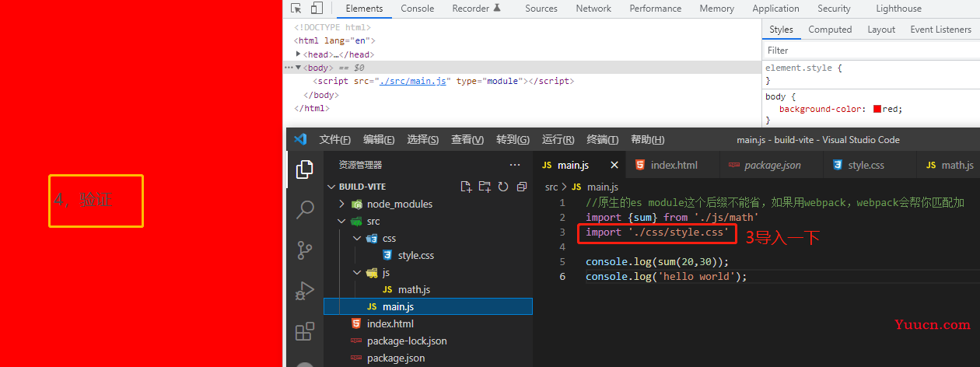Collapse js folder in Explorer
Screen dimensions: 980x367
point(356,272)
